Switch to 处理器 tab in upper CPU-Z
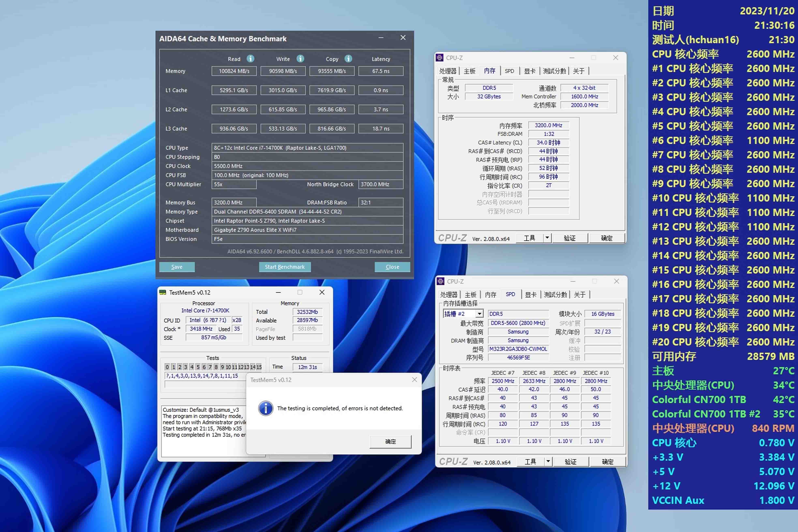 (x=448, y=71)
